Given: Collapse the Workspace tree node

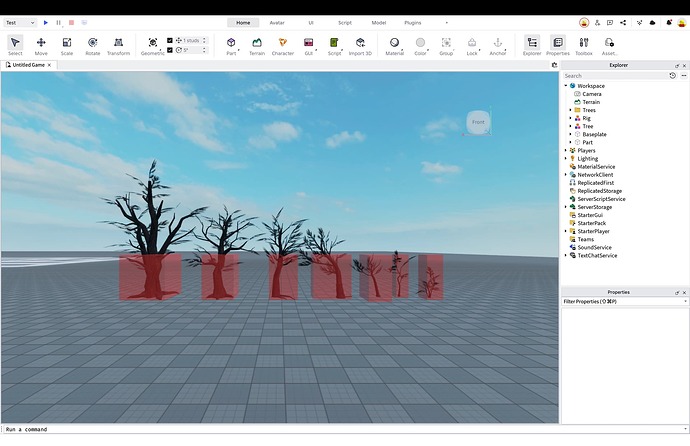Looking at the screenshot, I should coord(566,86).
